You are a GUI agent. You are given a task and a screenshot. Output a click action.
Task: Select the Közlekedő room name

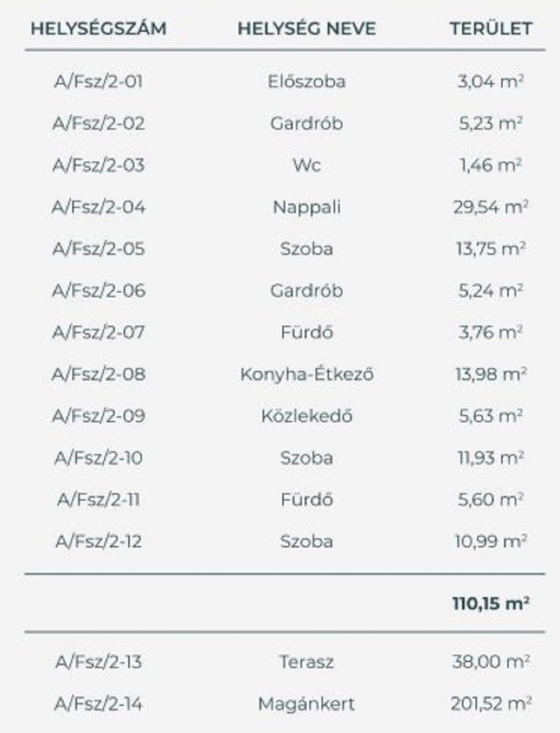click(x=306, y=416)
